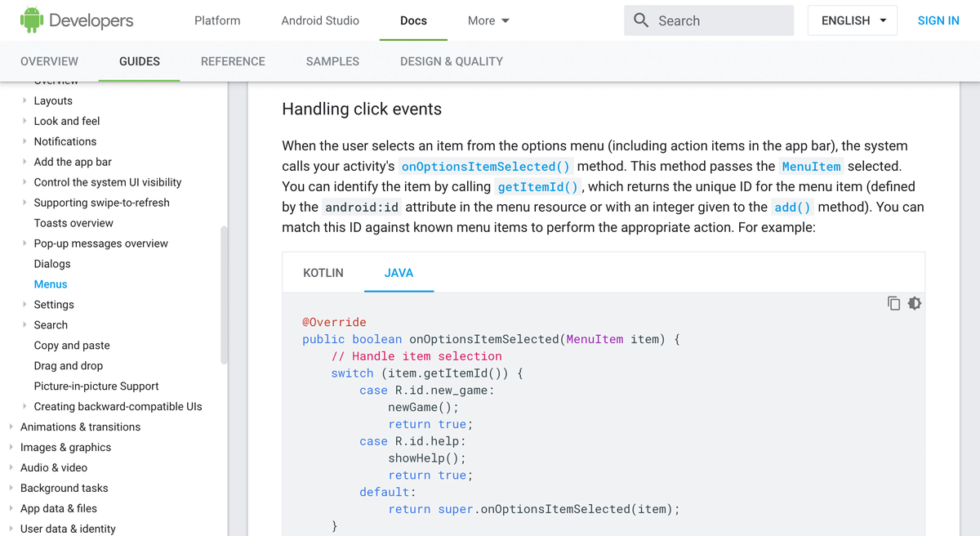The width and height of the screenshot is (980, 536).
Task: Open the getItemId() method link
Action: pos(538,187)
